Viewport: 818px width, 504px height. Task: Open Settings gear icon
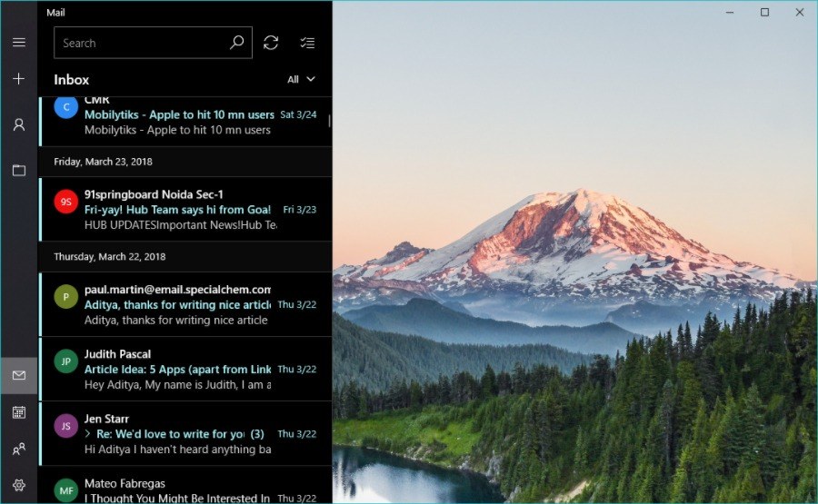[x=18, y=485]
